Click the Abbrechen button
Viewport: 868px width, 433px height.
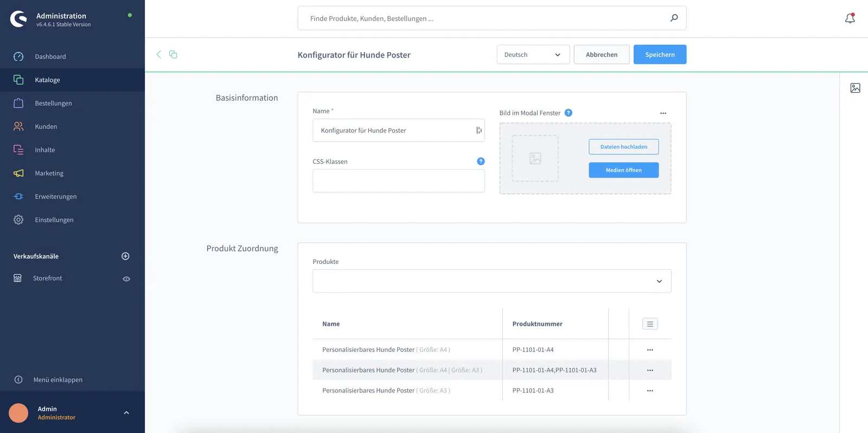pyautogui.click(x=602, y=54)
